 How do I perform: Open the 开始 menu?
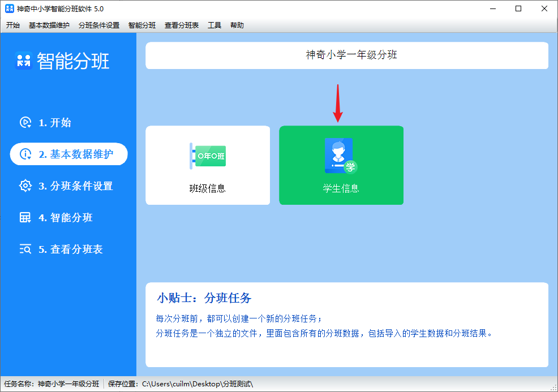tap(13, 25)
